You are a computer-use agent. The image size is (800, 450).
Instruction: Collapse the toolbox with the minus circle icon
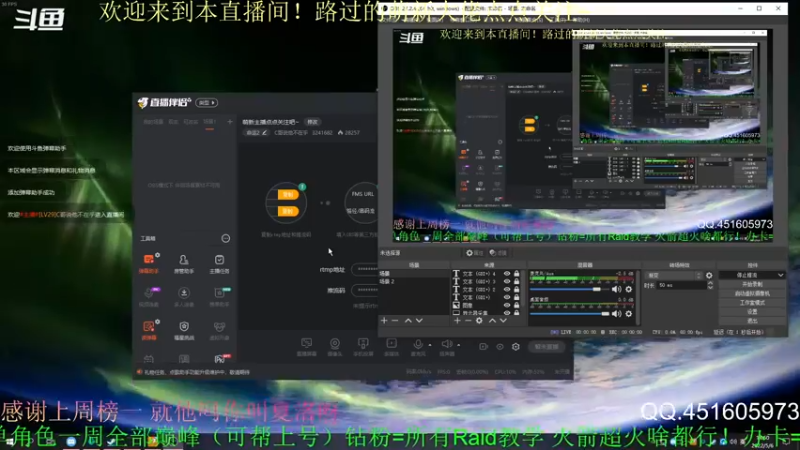[226, 238]
